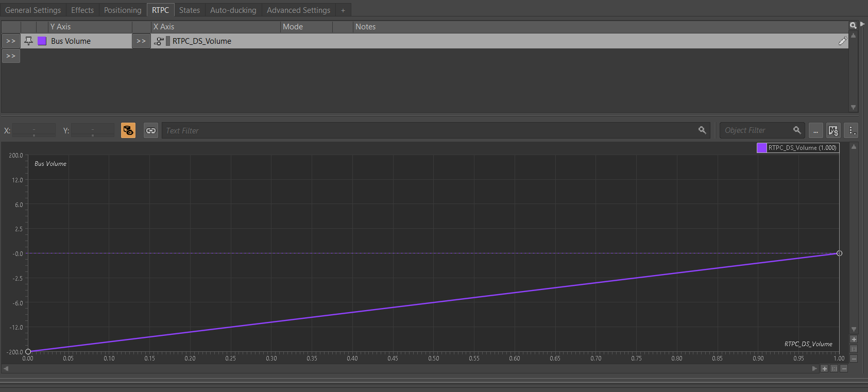Toggle the link curves icon
868x392 pixels.
tap(151, 130)
